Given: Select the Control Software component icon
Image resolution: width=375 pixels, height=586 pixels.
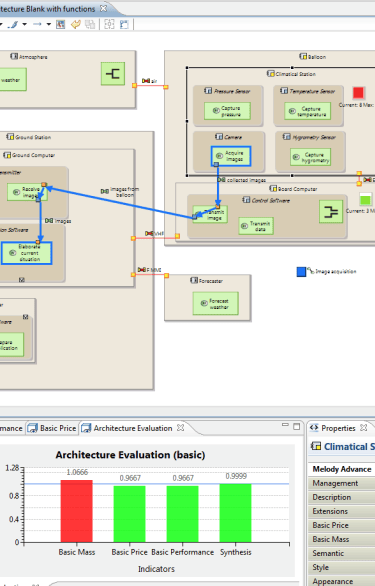Looking at the screenshot, I should coord(246,200).
